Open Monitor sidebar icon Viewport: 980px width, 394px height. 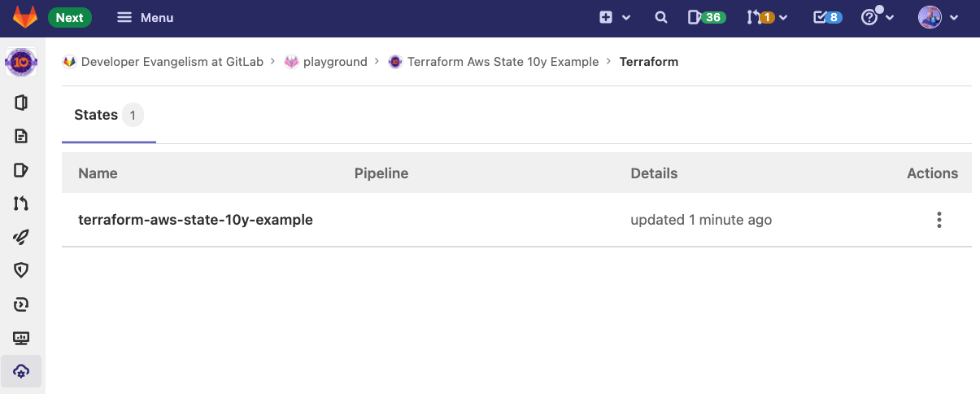(x=21, y=338)
